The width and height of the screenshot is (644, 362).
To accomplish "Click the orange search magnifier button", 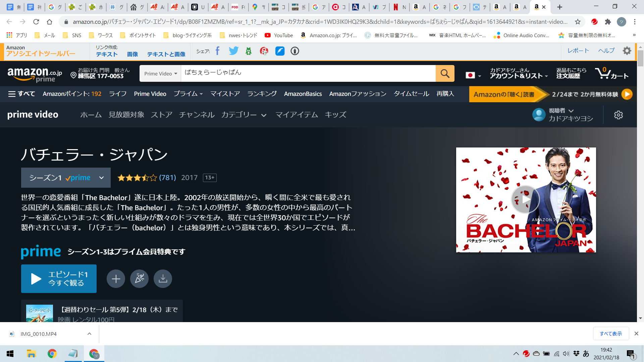I will 445,73.
